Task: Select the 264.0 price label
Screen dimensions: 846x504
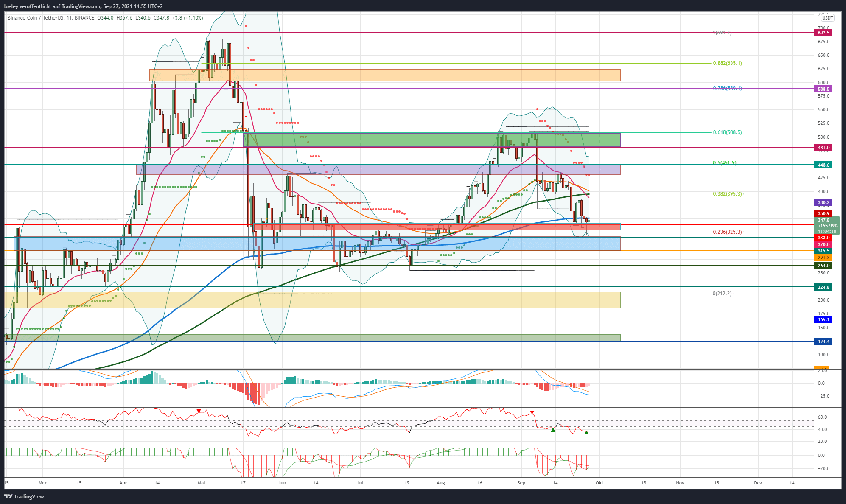Action: 823,266
